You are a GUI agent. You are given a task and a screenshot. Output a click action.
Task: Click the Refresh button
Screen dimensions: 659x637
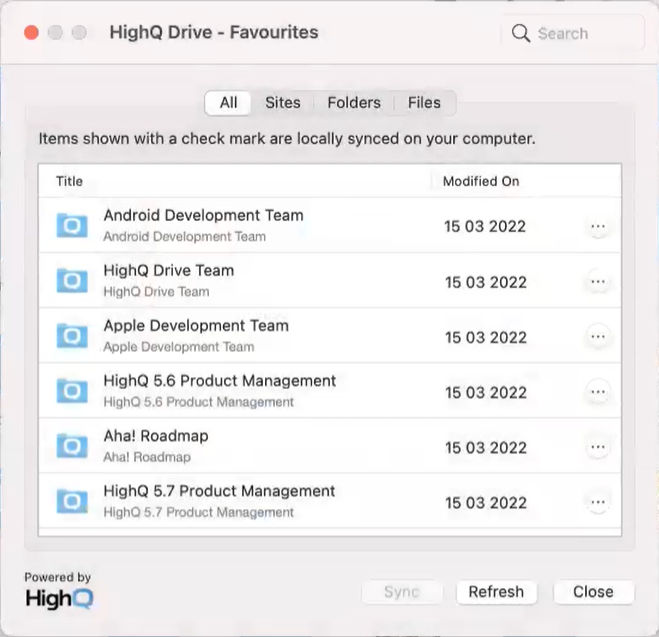(496, 592)
